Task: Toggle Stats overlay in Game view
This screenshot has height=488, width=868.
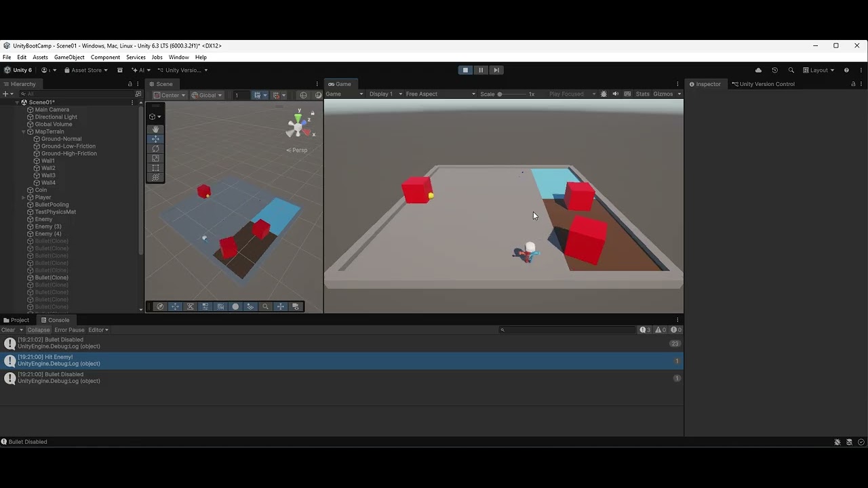Action: (642, 94)
